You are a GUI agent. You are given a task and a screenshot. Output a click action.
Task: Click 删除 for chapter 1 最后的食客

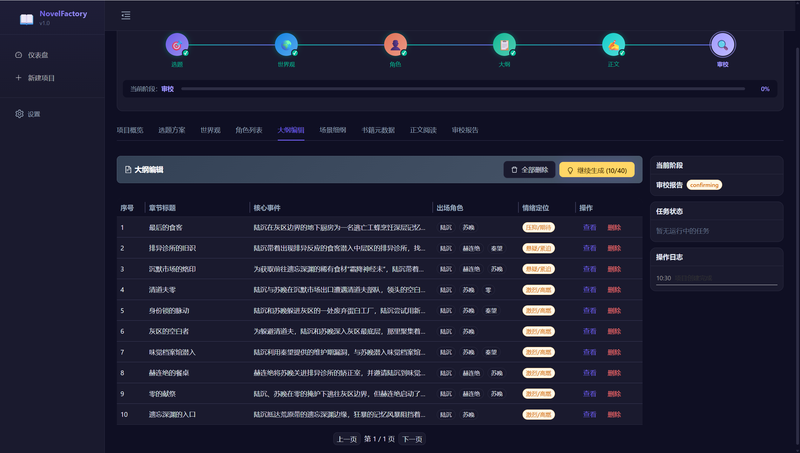pos(614,228)
